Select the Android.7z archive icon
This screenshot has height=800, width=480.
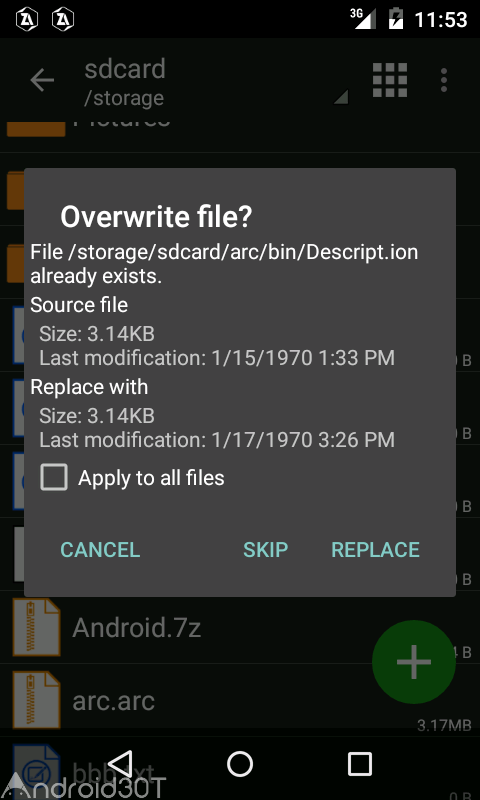point(36,627)
